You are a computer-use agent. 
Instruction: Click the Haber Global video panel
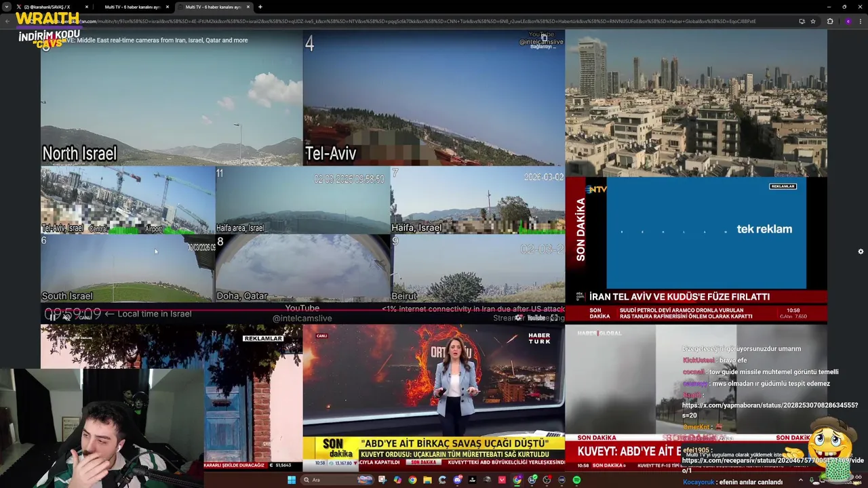point(696,397)
